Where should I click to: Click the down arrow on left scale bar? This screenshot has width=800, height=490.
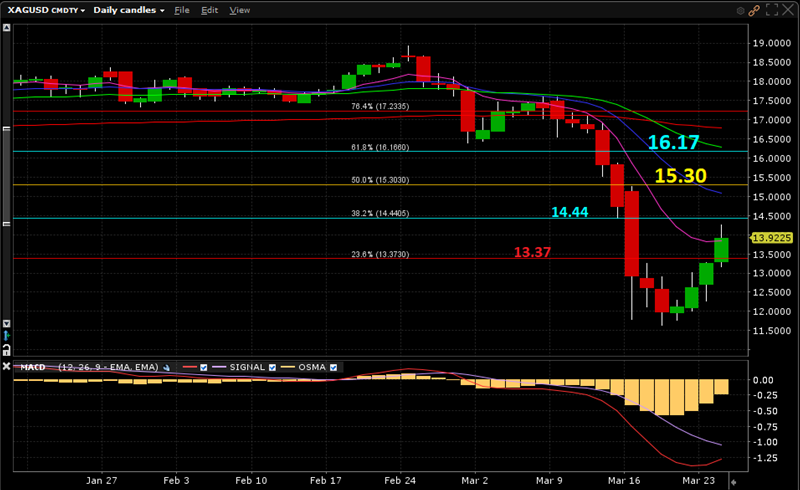click(x=7, y=324)
